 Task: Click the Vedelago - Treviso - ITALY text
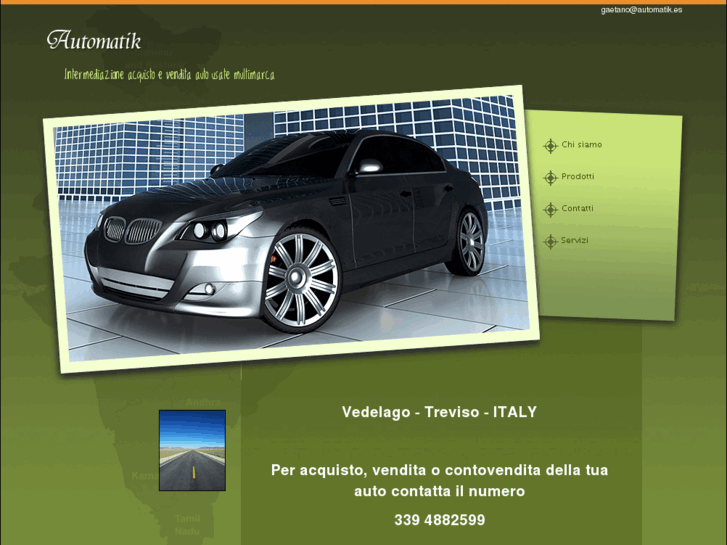(439, 412)
